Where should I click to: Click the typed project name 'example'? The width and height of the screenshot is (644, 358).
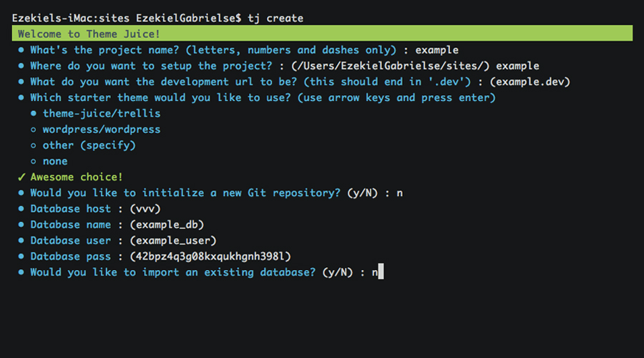(x=436, y=50)
